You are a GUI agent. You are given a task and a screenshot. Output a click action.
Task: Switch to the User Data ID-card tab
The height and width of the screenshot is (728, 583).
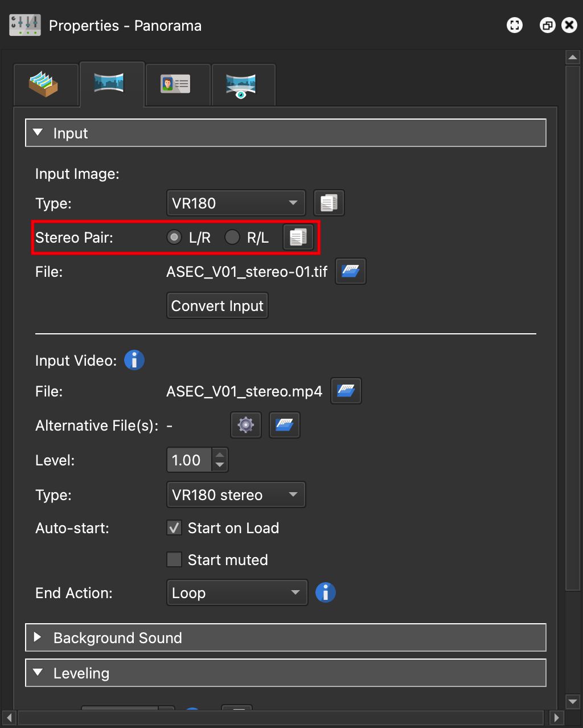click(178, 84)
